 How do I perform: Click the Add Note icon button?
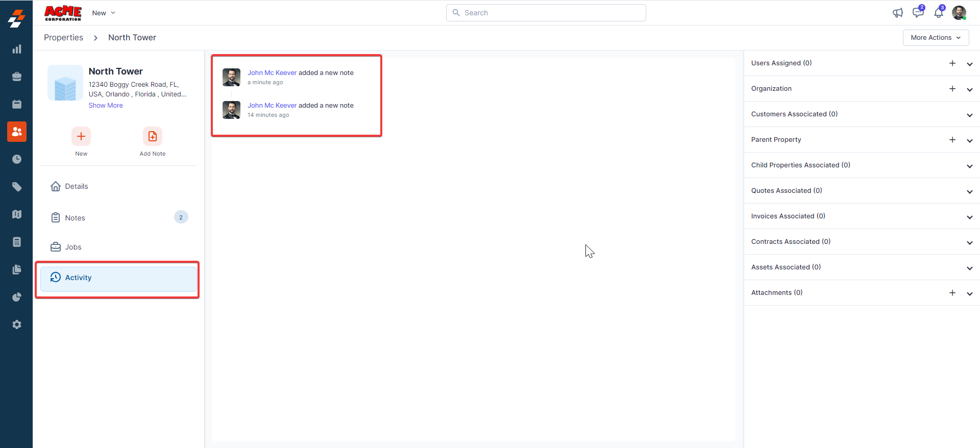tap(152, 136)
